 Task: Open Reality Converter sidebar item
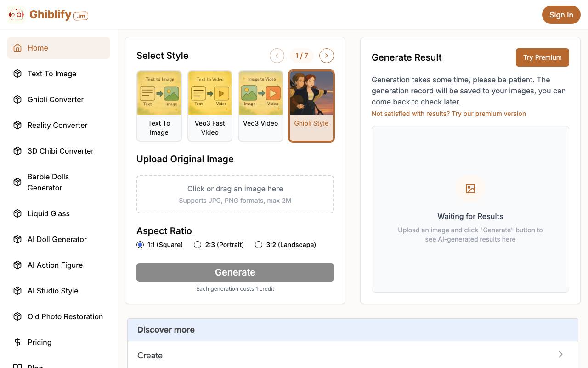[x=59, y=125]
